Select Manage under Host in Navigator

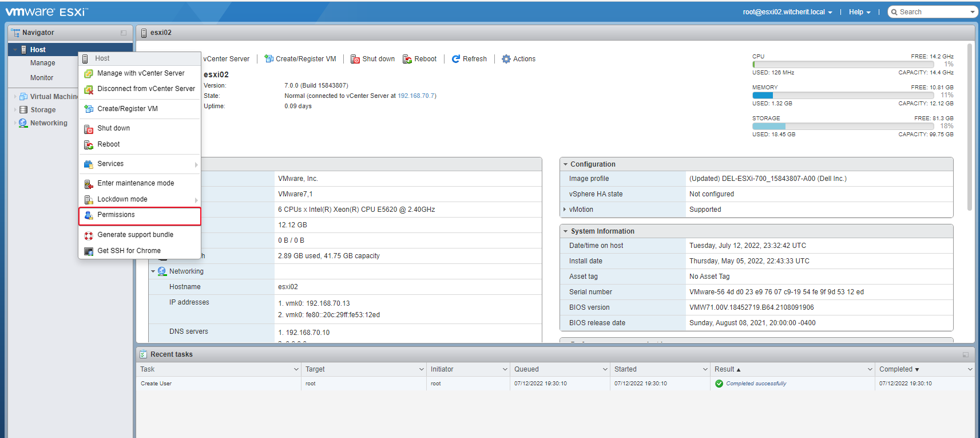[x=43, y=63]
